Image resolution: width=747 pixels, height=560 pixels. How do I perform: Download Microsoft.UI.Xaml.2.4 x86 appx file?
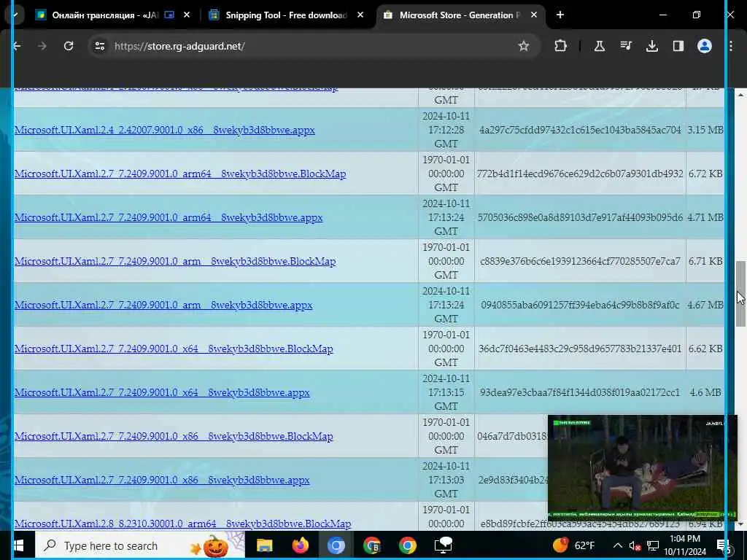(165, 130)
